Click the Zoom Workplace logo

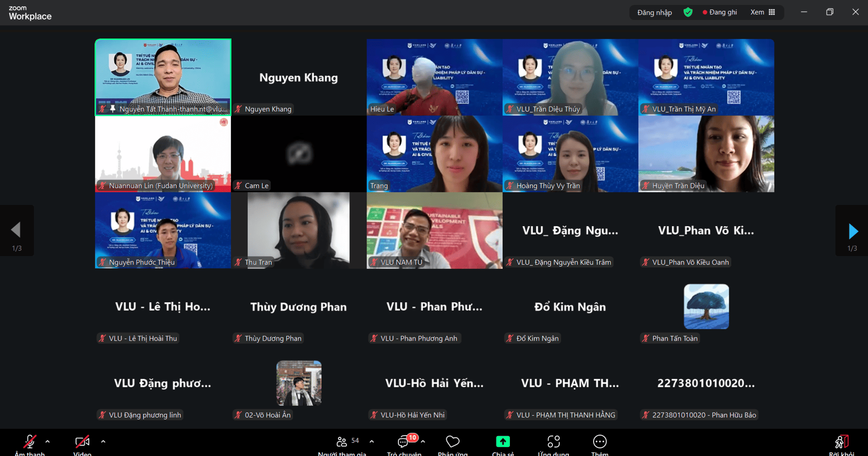[x=30, y=13]
